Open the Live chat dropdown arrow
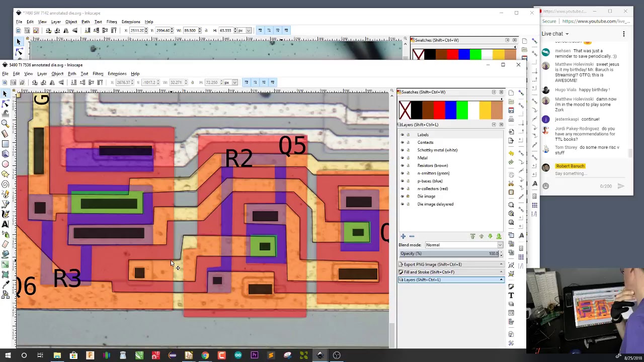Image resolution: width=644 pixels, height=362 pixels. [x=567, y=34]
